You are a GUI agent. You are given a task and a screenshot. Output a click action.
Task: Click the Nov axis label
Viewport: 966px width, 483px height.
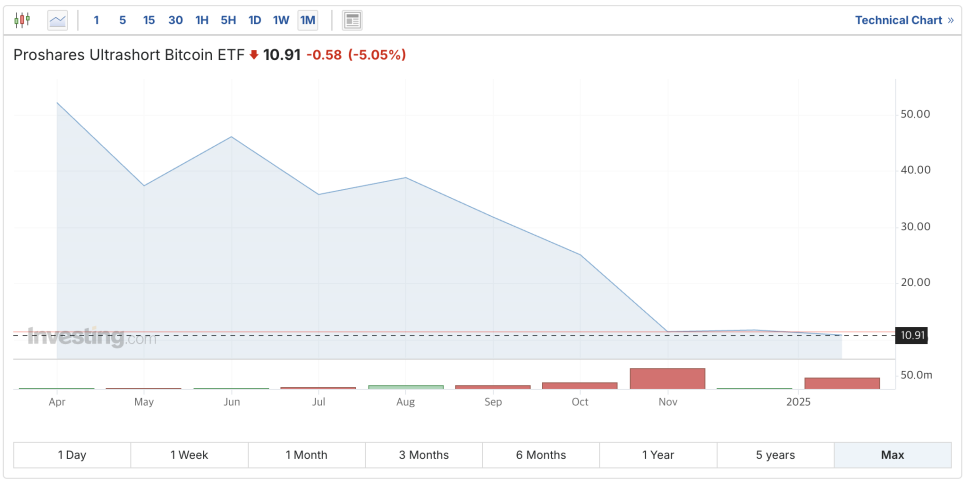[668, 402]
